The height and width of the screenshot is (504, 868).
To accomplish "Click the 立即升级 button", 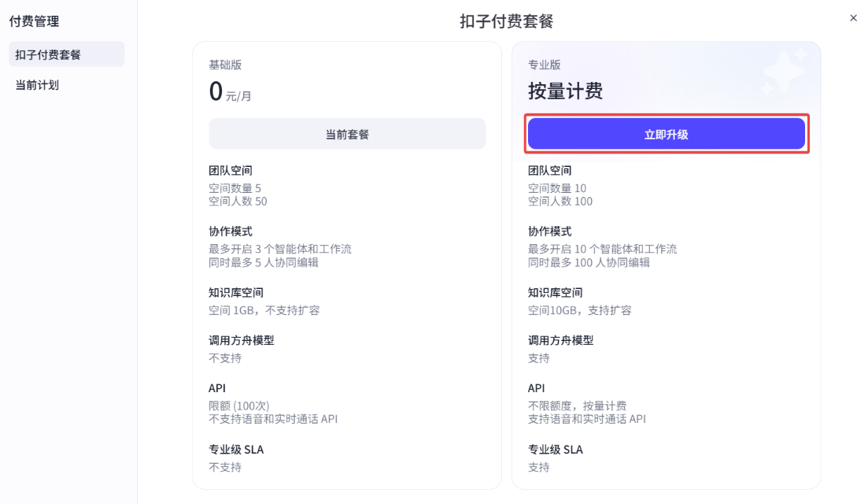I will 666,134.
